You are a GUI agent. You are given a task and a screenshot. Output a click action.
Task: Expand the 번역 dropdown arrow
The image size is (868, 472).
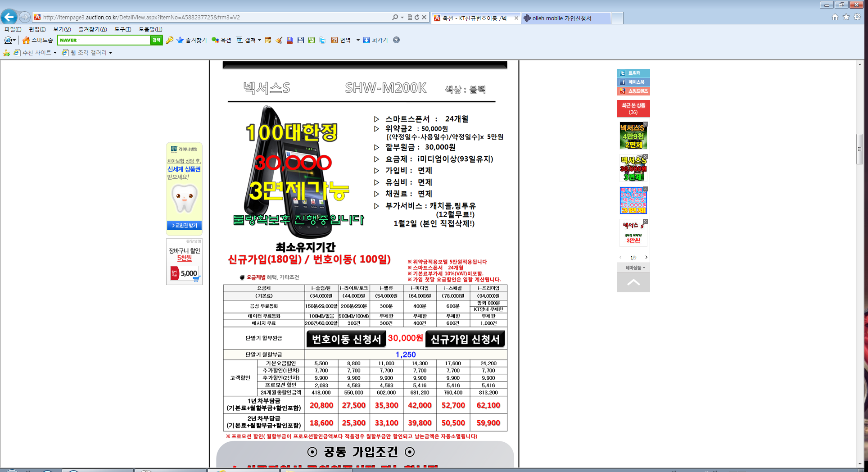358,41
